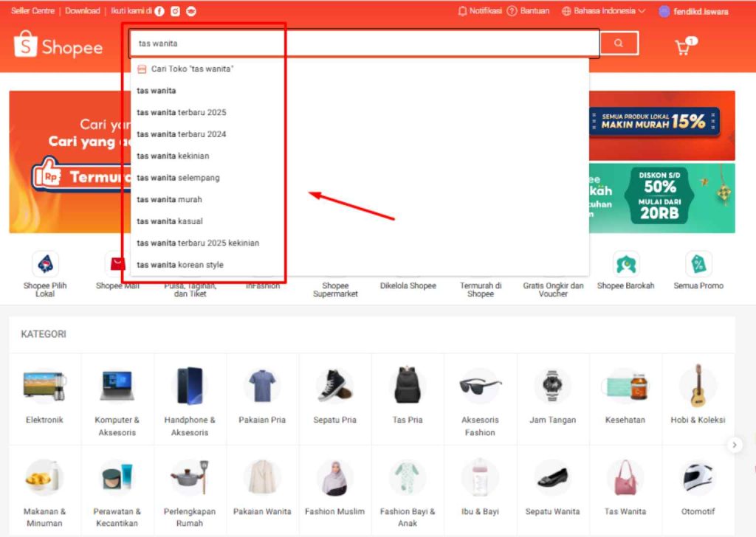Image resolution: width=756 pixels, height=537 pixels.
Task: Open Shopee Facebook page icon
Action: point(159,11)
